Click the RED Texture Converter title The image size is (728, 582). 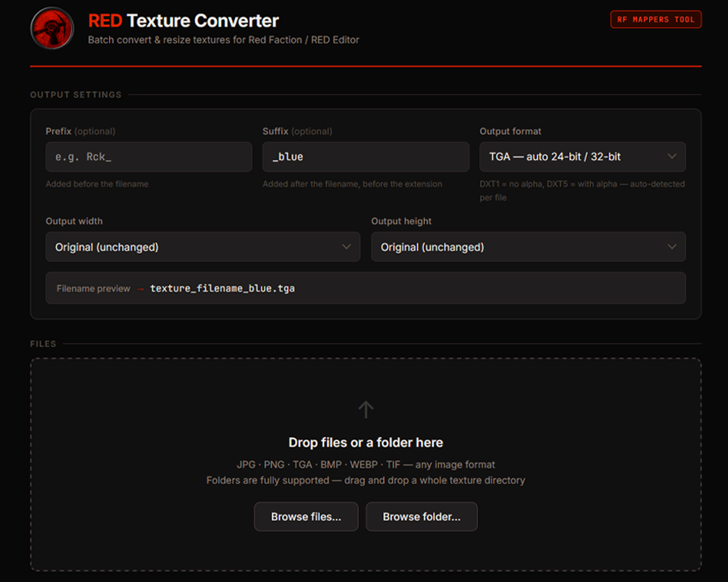point(184,20)
